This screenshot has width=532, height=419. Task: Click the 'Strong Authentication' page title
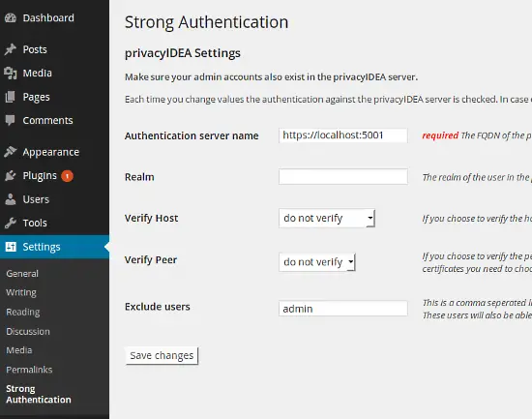tap(206, 22)
